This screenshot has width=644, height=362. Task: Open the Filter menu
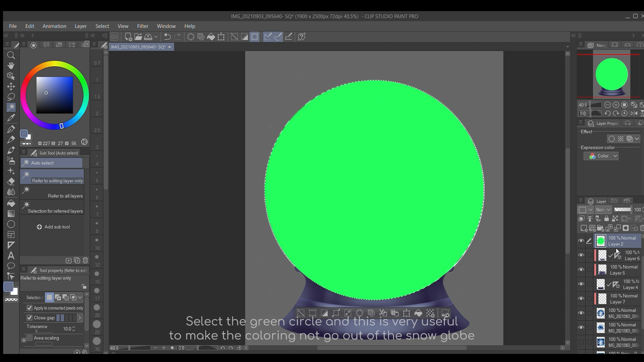click(x=143, y=26)
